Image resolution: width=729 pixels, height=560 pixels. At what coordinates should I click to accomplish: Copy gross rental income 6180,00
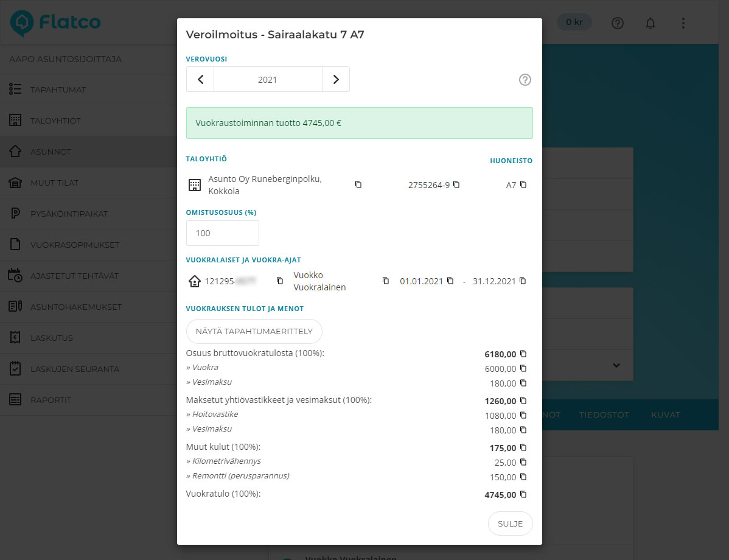pos(523,354)
